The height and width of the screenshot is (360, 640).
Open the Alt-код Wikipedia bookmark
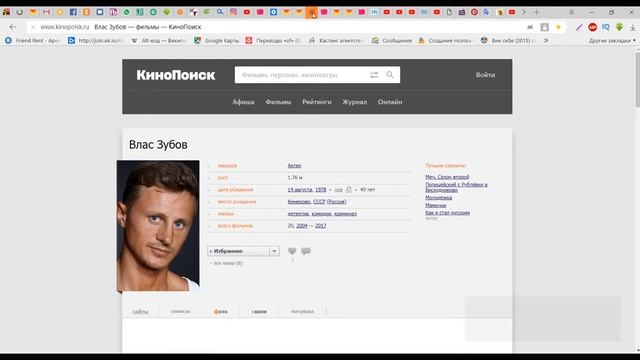pyautogui.click(x=158, y=40)
